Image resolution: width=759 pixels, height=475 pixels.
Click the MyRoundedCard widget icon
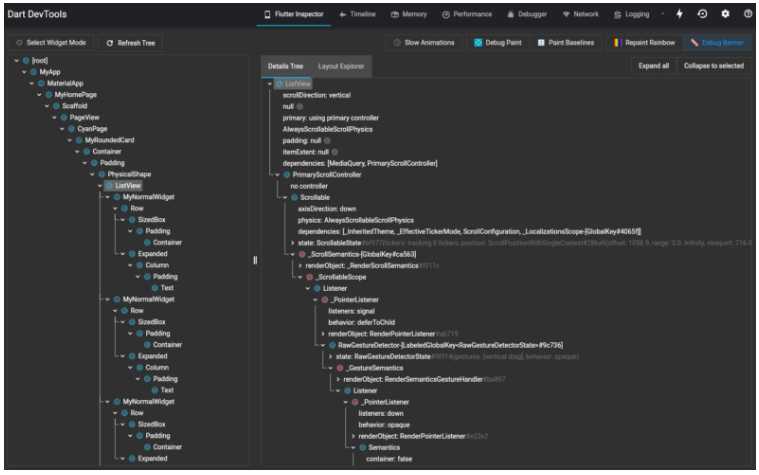tap(79, 140)
